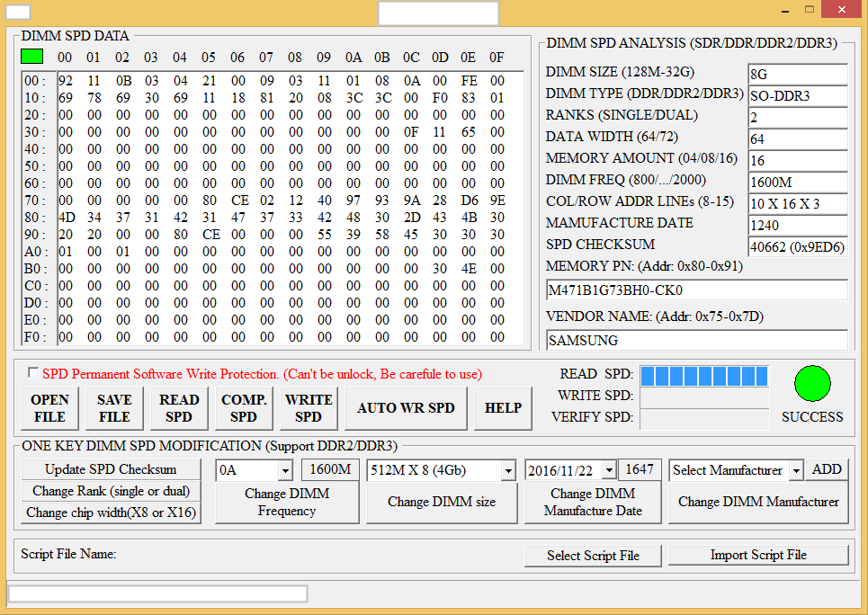The image size is (868, 615).
Task: Minimize the window
Action: tap(785, 10)
